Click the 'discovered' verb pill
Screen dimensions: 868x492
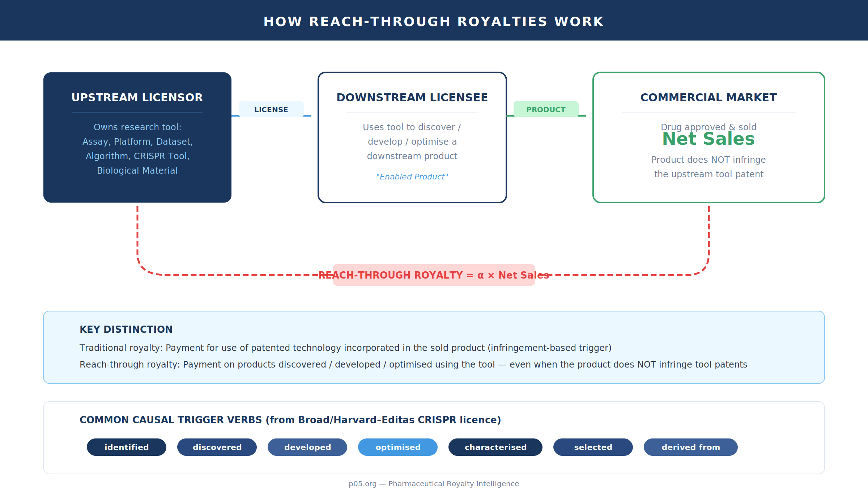(x=217, y=447)
